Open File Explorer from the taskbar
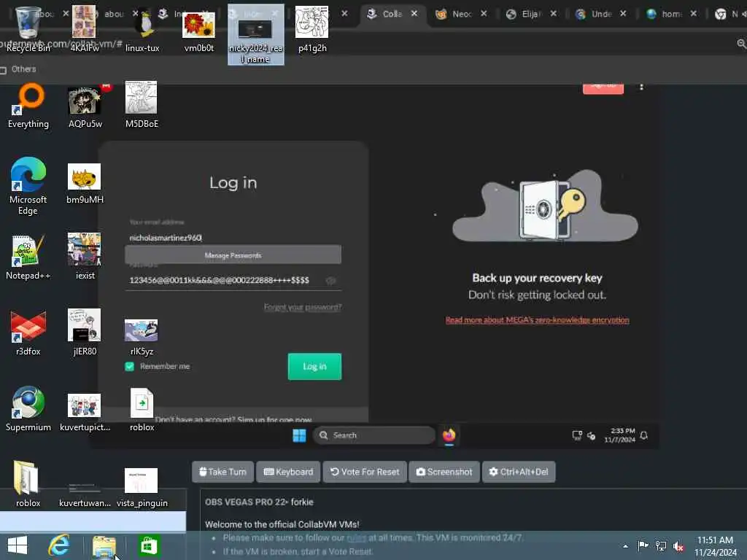 pyautogui.click(x=104, y=546)
